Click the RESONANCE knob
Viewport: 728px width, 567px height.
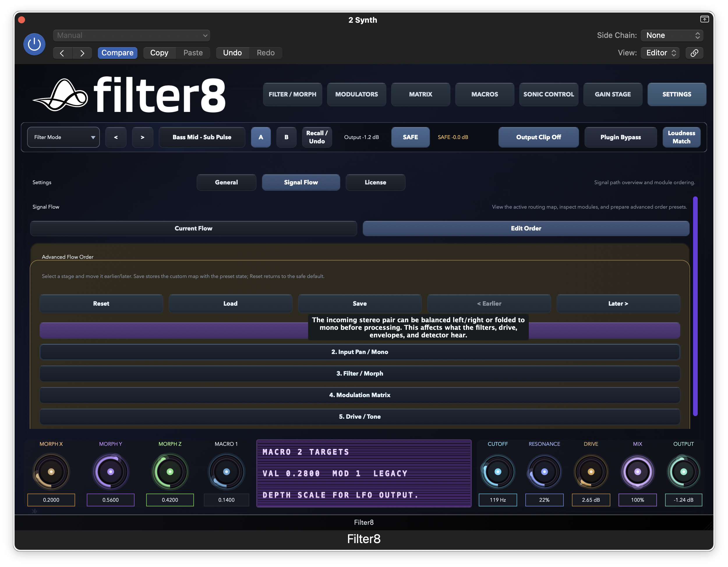544,472
